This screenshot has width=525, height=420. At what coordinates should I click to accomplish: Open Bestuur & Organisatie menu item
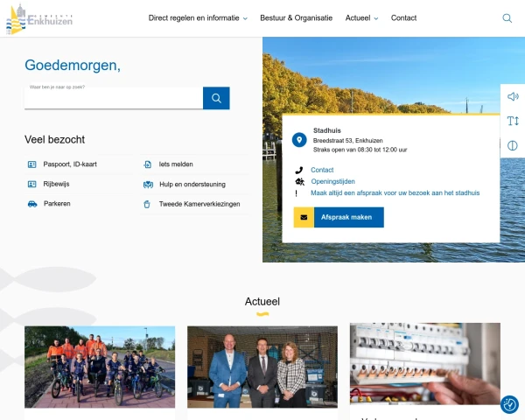tap(296, 18)
